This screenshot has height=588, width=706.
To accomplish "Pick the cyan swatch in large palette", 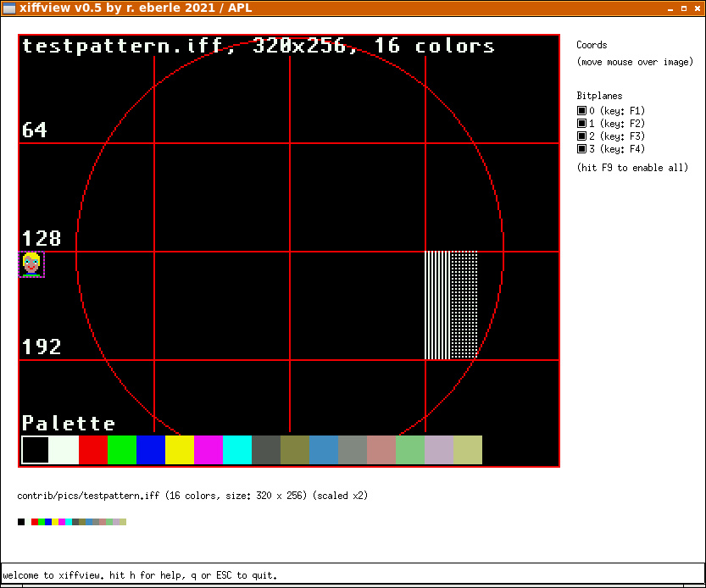I will pos(237,449).
